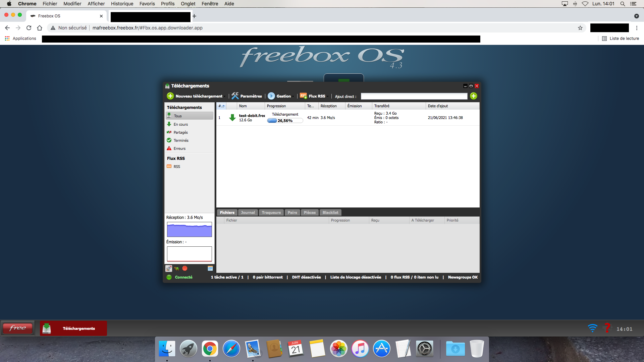Open the App Store from the Dock
Viewport: 644px width, 362px height.
382,349
